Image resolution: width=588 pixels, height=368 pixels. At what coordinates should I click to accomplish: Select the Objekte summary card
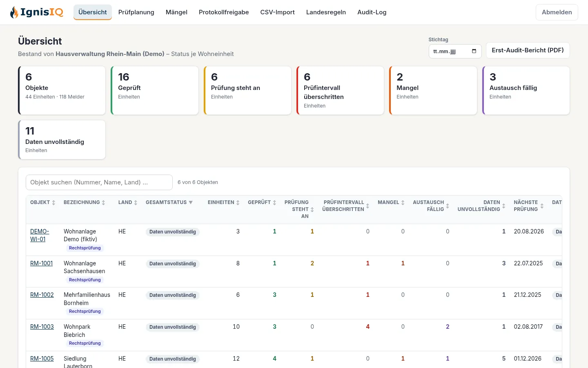[x=62, y=90]
